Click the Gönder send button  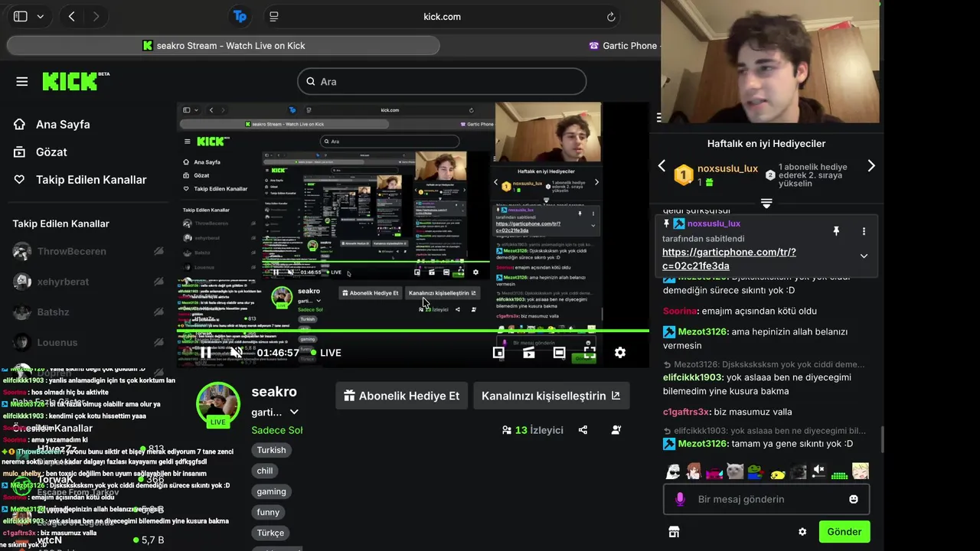pos(844,532)
